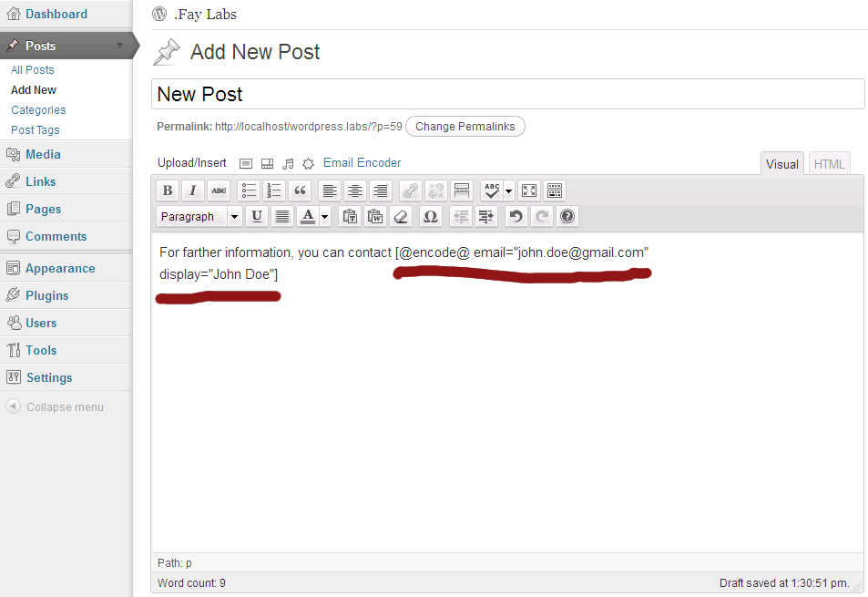Redo the last edit

click(541, 217)
